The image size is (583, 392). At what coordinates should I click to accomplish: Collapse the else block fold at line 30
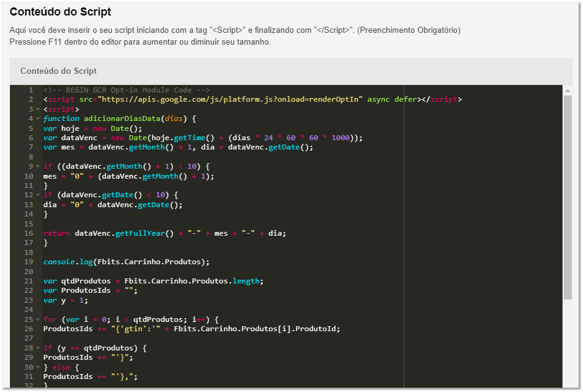pyautogui.click(x=38, y=367)
